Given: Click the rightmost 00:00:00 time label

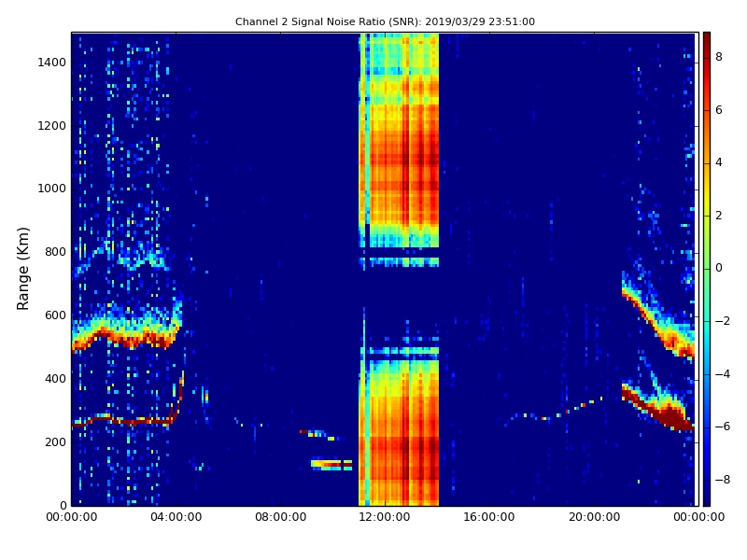Looking at the screenshot, I should [698, 517].
